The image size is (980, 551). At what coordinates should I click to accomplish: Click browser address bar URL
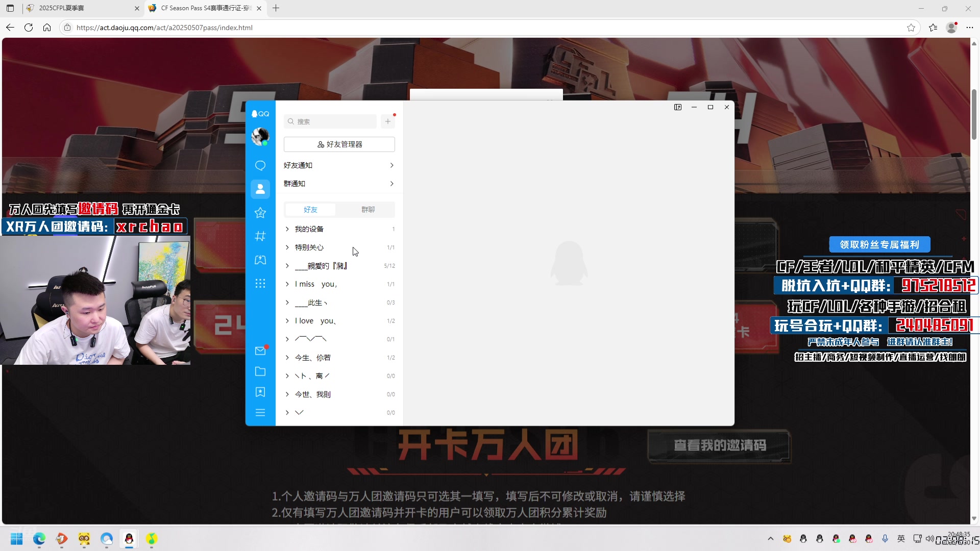coord(164,28)
